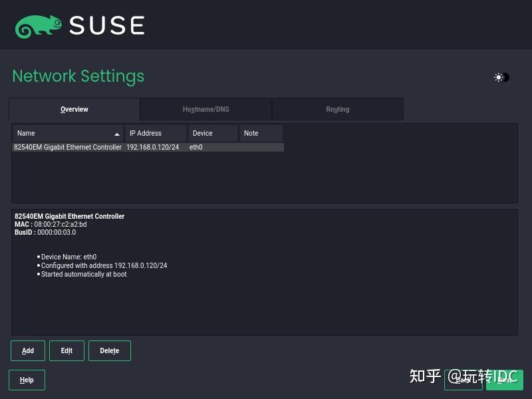
Task: Select the Overview tab
Action: pos(74,109)
